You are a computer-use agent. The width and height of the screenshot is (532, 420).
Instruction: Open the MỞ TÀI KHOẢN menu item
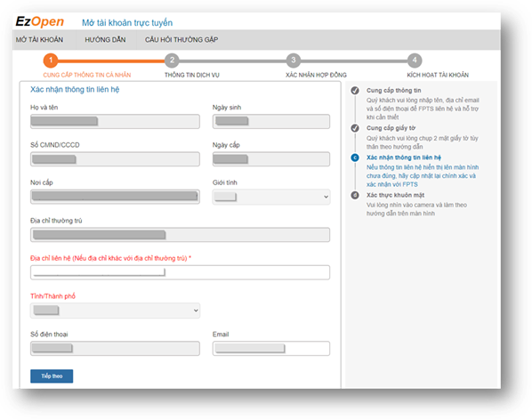[x=39, y=40]
